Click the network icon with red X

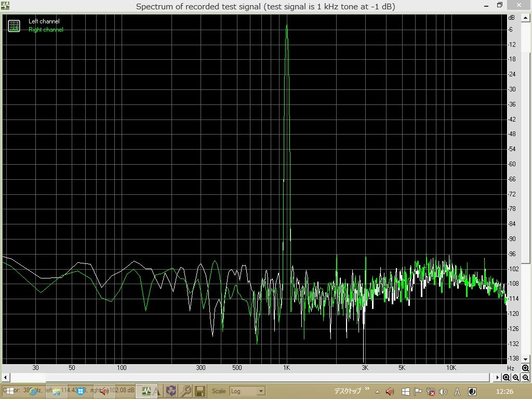[431, 392]
